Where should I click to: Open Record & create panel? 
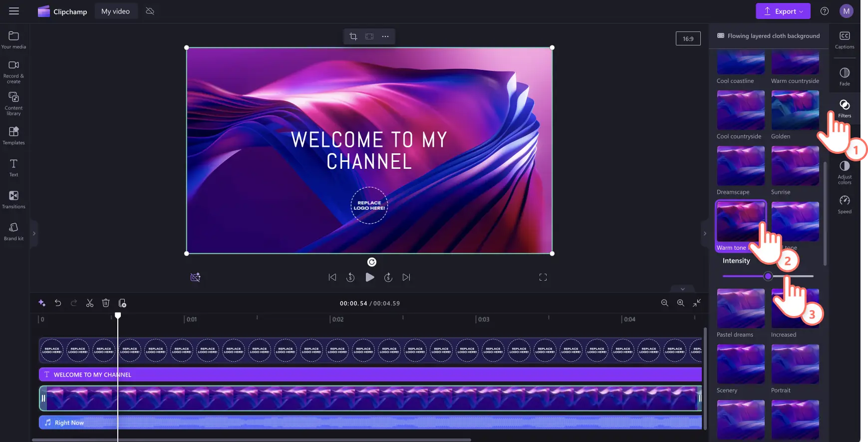pyautogui.click(x=13, y=72)
